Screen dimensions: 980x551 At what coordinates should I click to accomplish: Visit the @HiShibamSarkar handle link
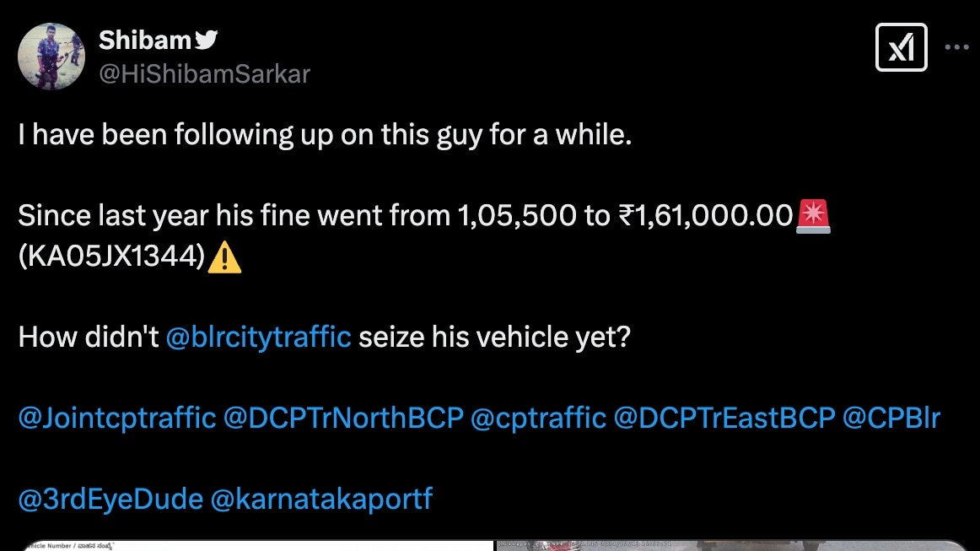(205, 74)
